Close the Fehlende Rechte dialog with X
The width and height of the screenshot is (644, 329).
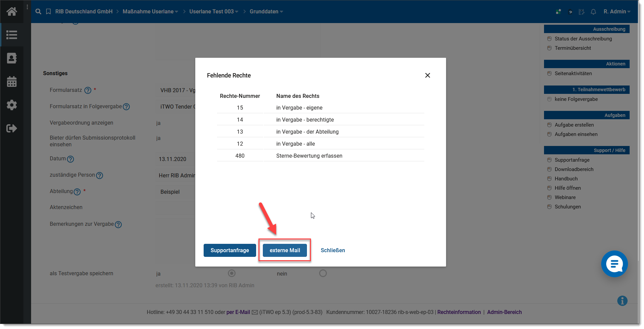tap(428, 75)
